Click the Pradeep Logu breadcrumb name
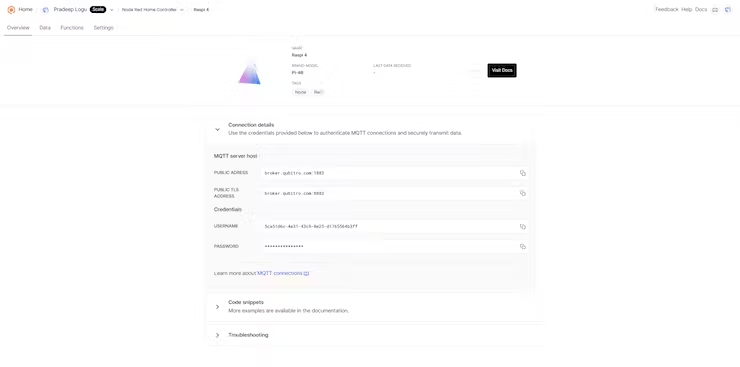The height and width of the screenshot is (367, 740). [70, 9]
